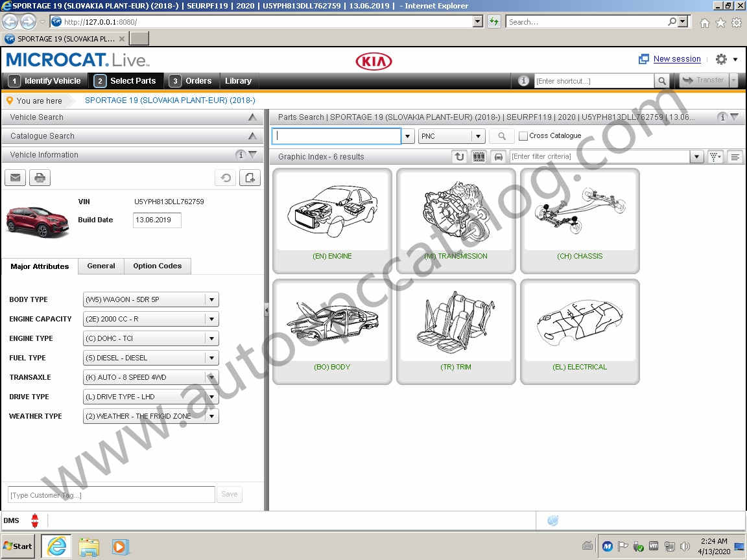This screenshot has height=560, width=747.
Task: Switch to the Option Codes tab
Action: click(157, 266)
